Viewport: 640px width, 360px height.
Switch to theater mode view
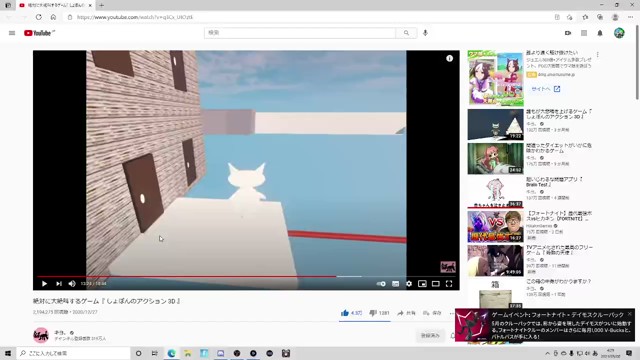coord(436,284)
